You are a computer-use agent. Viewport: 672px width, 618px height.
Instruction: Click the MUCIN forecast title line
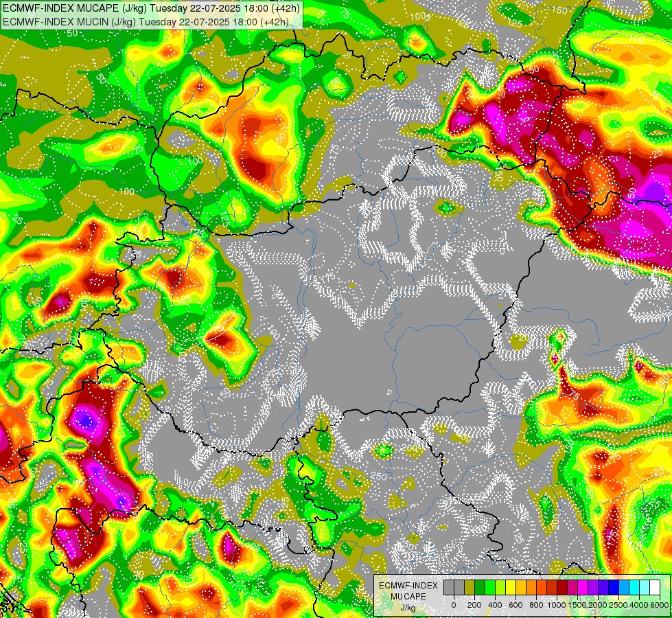(x=146, y=22)
